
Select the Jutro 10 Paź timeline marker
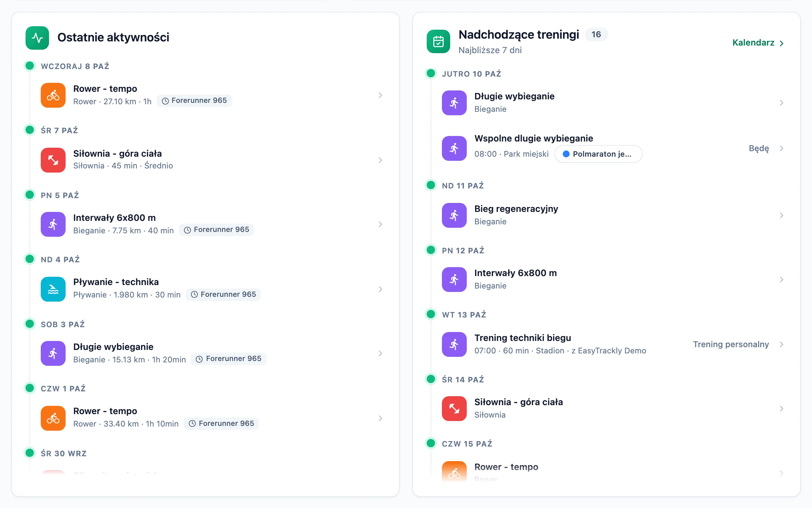pos(431,73)
